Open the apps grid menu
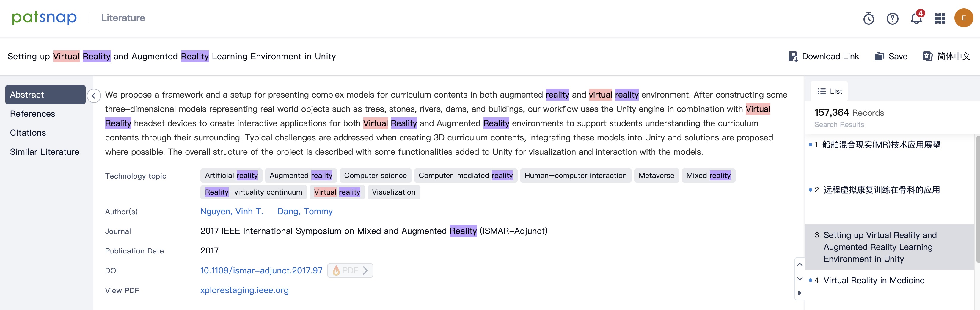This screenshot has width=980, height=310. 940,18
